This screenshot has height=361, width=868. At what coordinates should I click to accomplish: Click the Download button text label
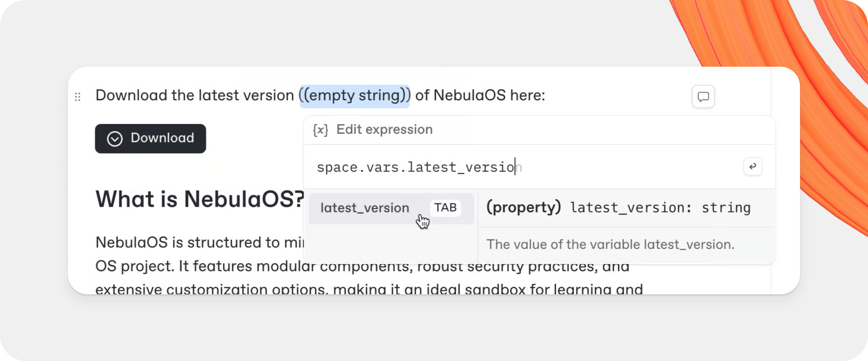162,138
